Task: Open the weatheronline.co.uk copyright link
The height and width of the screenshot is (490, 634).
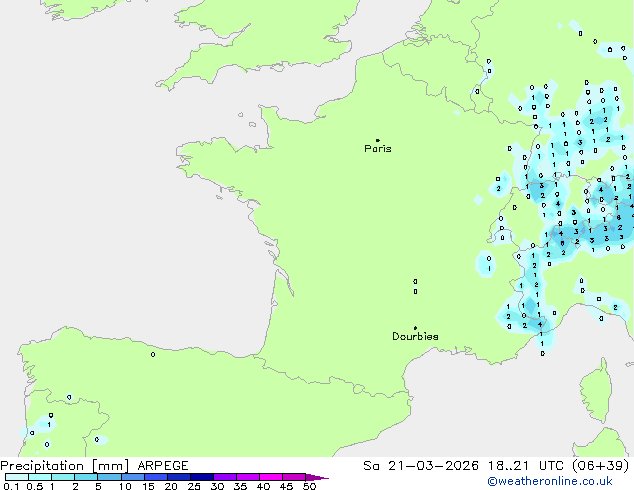Action: pyautogui.click(x=573, y=483)
